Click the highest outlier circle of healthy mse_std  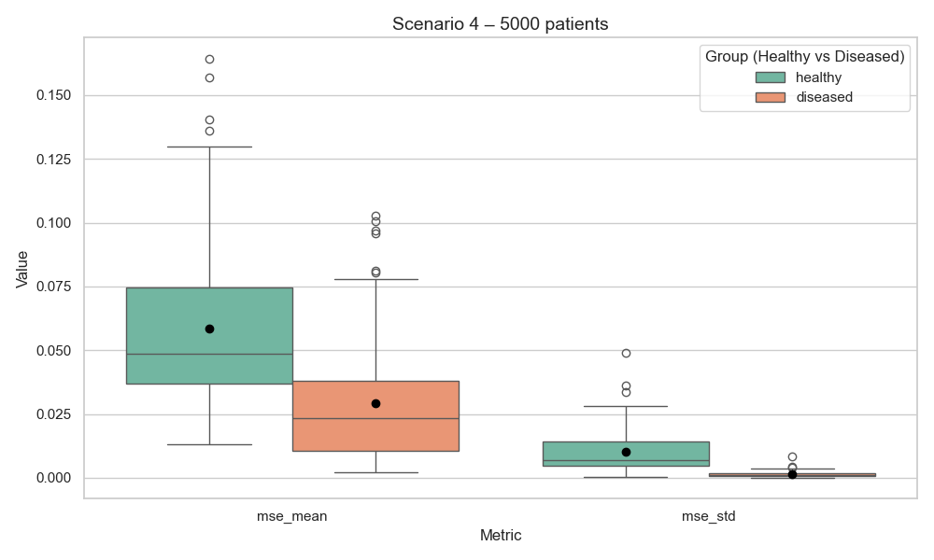click(626, 353)
